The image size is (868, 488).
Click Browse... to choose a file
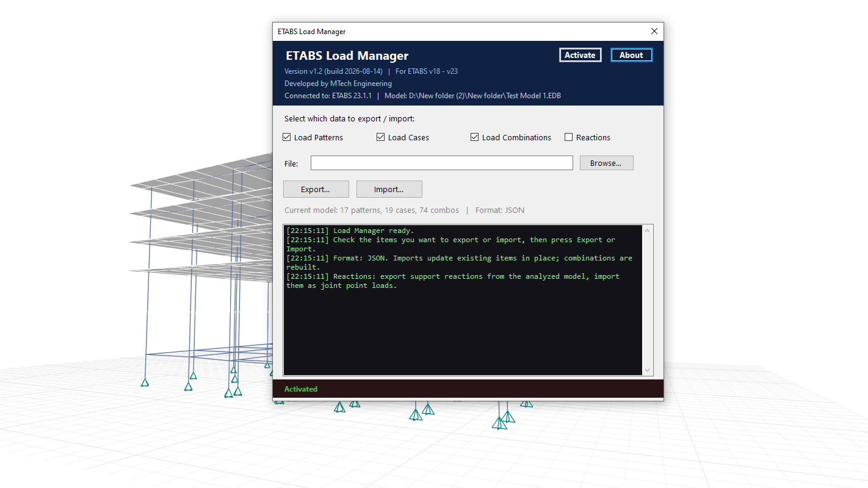click(606, 163)
